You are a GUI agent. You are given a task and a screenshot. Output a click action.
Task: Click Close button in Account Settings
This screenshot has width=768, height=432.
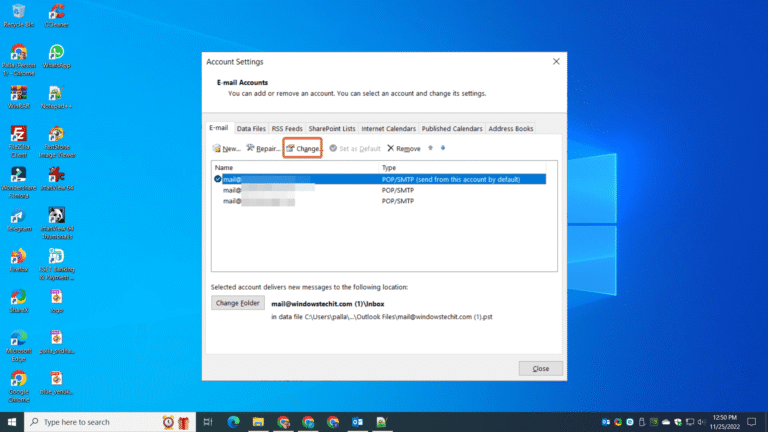coord(540,368)
